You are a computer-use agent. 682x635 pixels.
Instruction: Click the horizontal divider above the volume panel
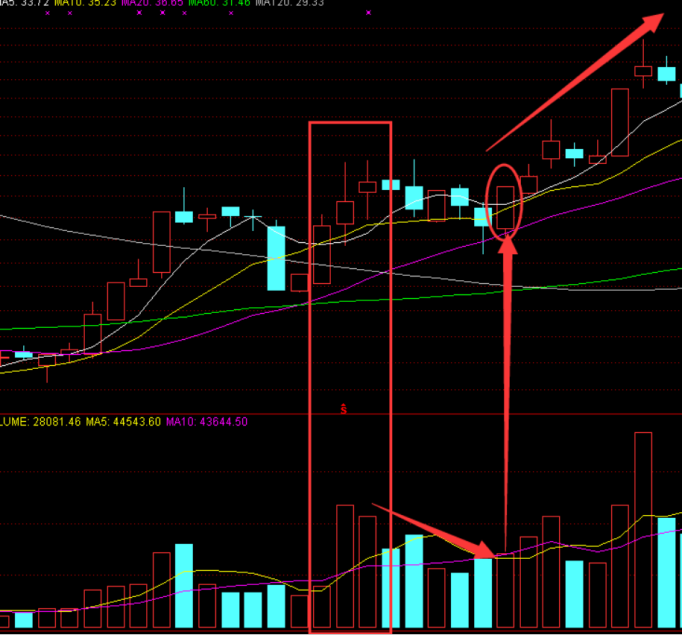[340, 414]
